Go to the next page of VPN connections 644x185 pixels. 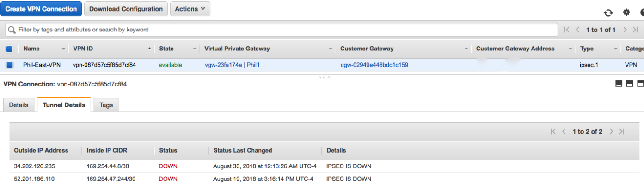coord(625,30)
